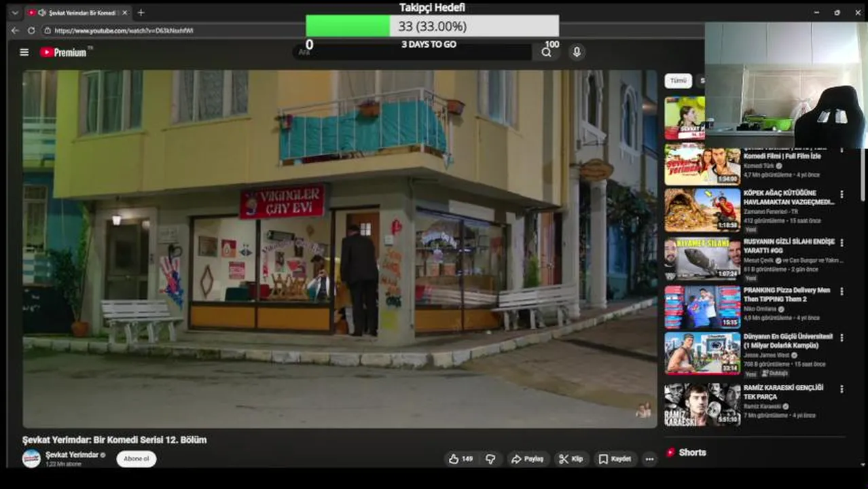Save the video with Kaydet
Viewport: 868px width, 489px height.
pyautogui.click(x=615, y=459)
